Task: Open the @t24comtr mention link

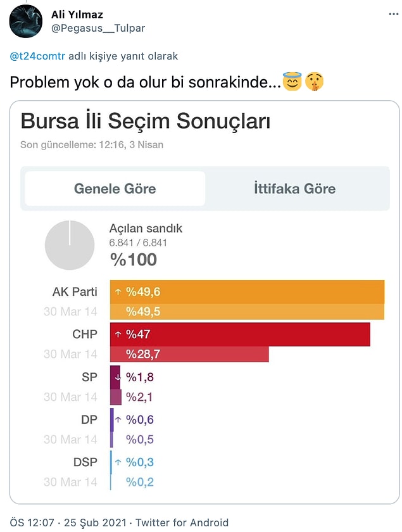Action: pyautogui.click(x=37, y=56)
